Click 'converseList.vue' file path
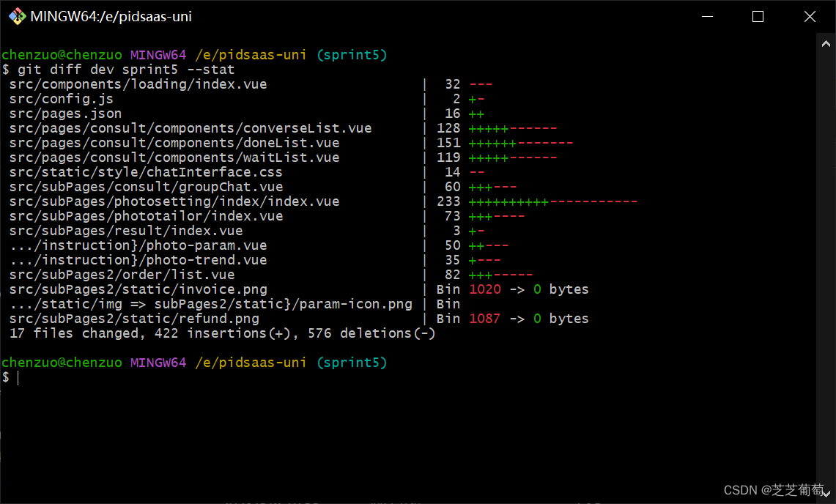The width and height of the screenshot is (836, 504). coord(190,128)
